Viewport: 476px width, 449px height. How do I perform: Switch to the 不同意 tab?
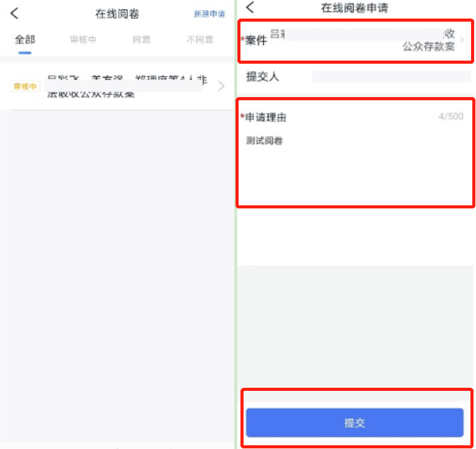coord(200,40)
